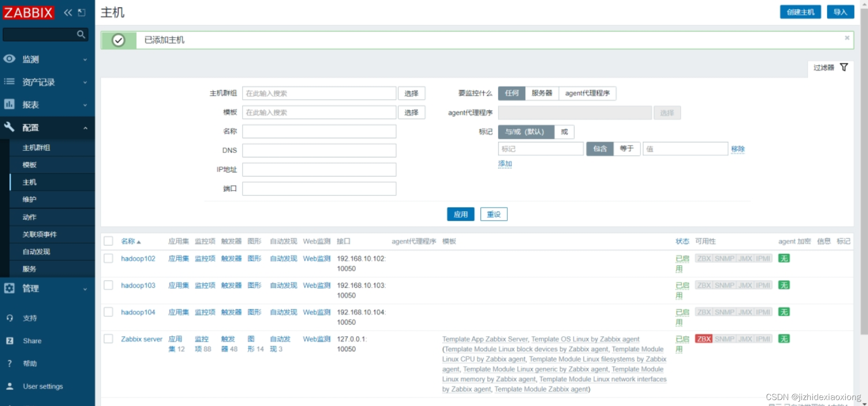Click the 应用 filter button
The height and width of the screenshot is (406, 868).
pos(460,214)
